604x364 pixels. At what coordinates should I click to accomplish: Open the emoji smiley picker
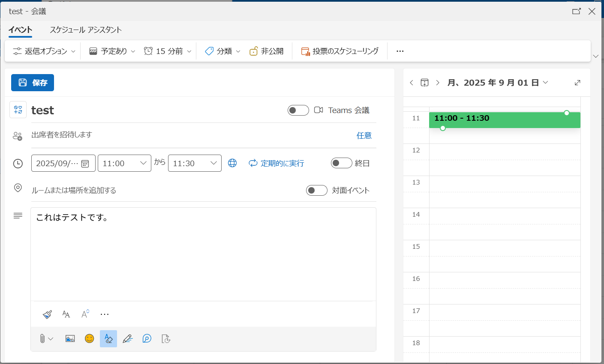click(89, 339)
